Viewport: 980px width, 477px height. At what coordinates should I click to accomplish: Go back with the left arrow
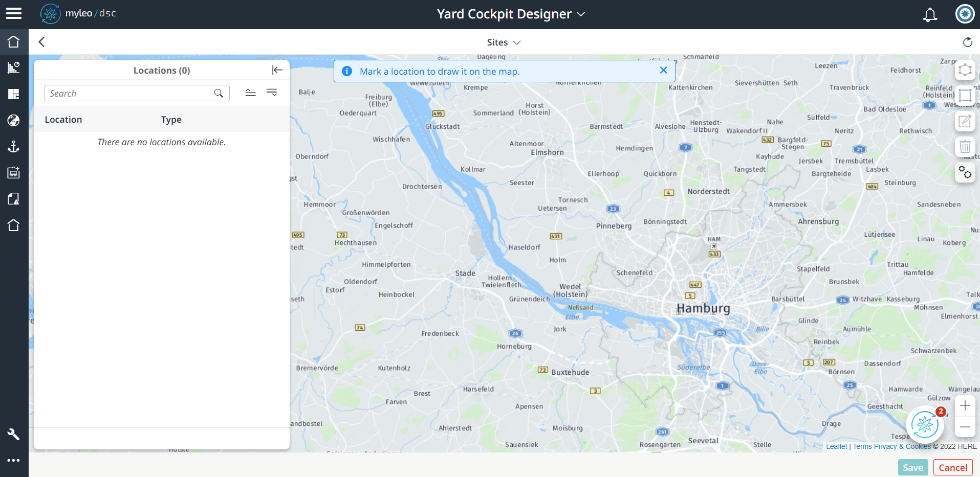[x=42, y=42]
